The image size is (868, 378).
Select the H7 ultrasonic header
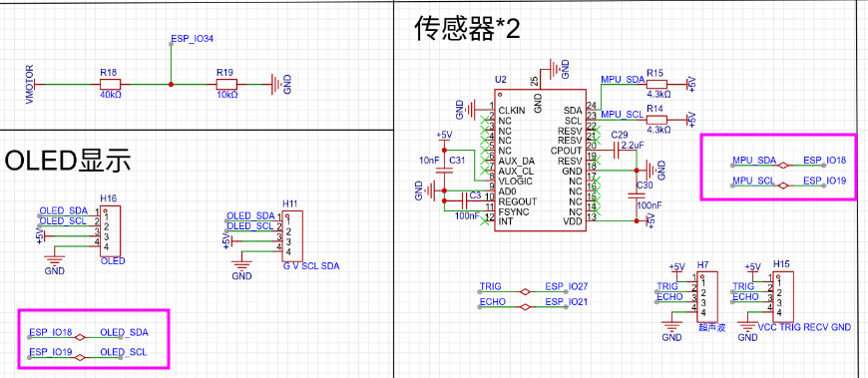coord(708,296)
